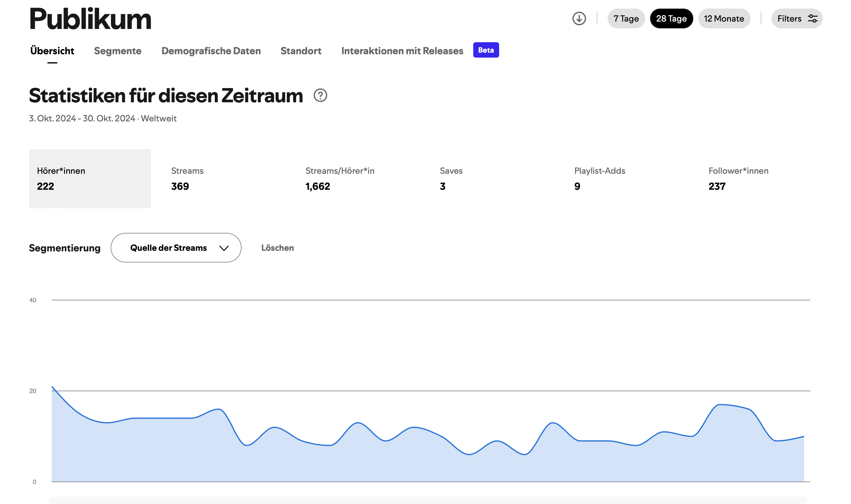
Task: Select the 28 Tage time range
Action: click(x=671, y=19)
